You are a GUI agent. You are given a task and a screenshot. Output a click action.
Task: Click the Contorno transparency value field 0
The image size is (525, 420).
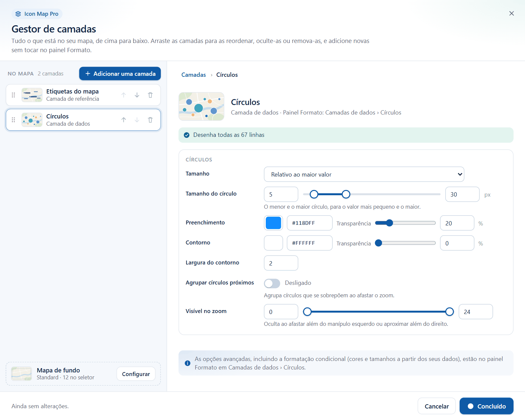click(457, 243)
